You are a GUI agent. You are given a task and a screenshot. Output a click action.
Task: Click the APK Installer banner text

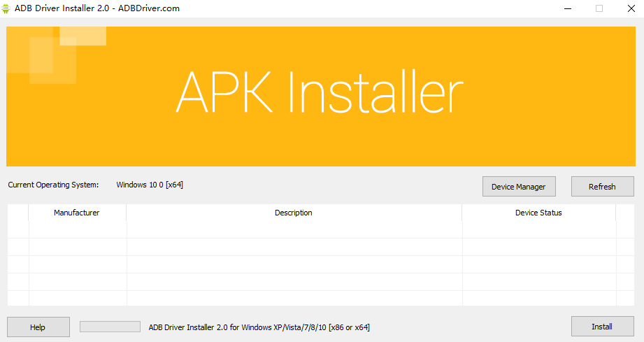(x=320, y=93)
